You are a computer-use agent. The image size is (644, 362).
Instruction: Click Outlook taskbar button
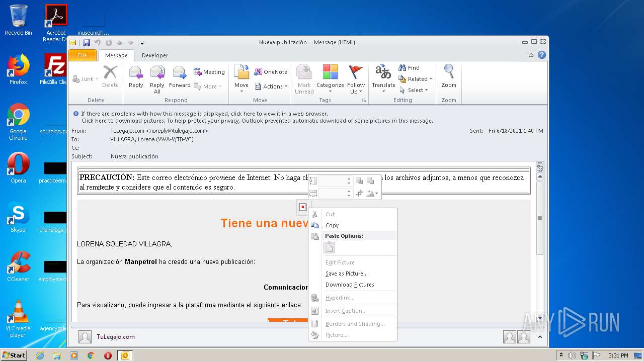pos(125,355)
